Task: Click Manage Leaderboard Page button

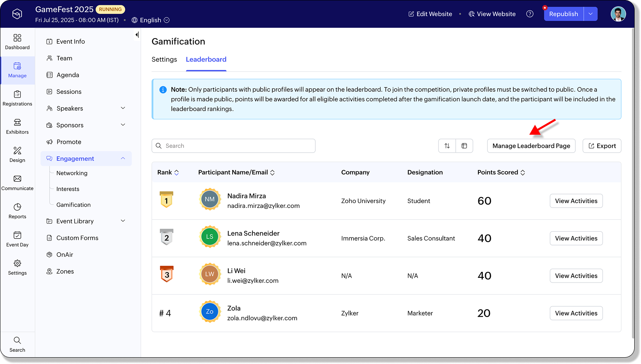Action: (531, 146)
